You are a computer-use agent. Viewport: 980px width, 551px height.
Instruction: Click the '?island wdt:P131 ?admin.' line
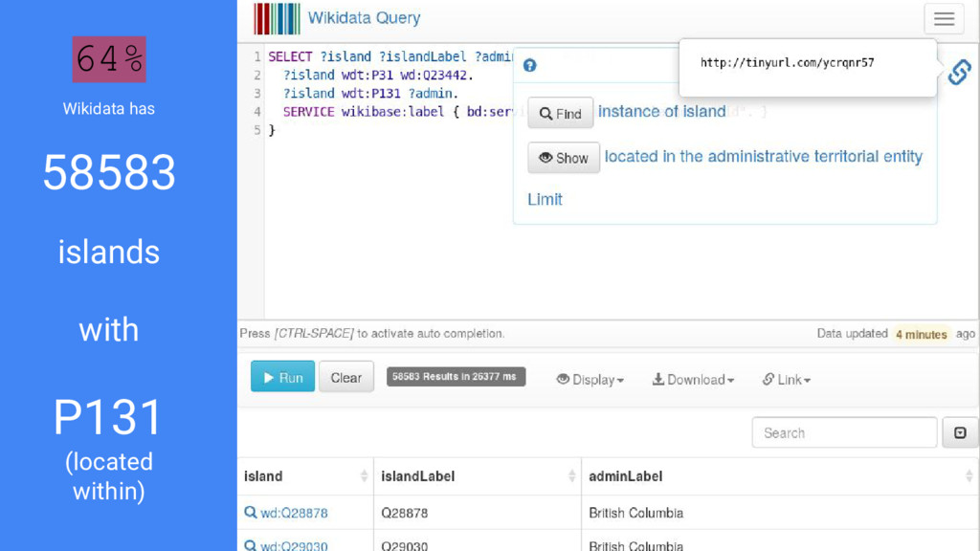tap(370, 93)
